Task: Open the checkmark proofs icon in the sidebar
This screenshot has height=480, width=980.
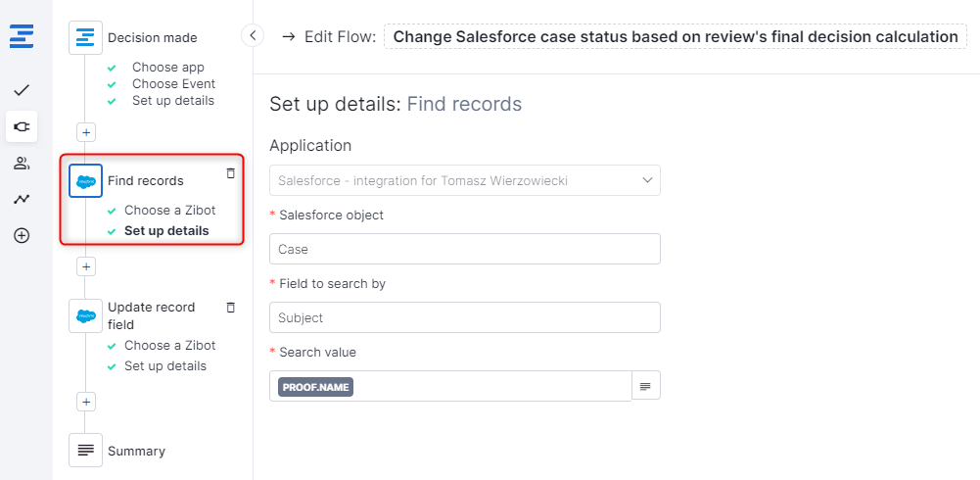Action: point(22,91)
